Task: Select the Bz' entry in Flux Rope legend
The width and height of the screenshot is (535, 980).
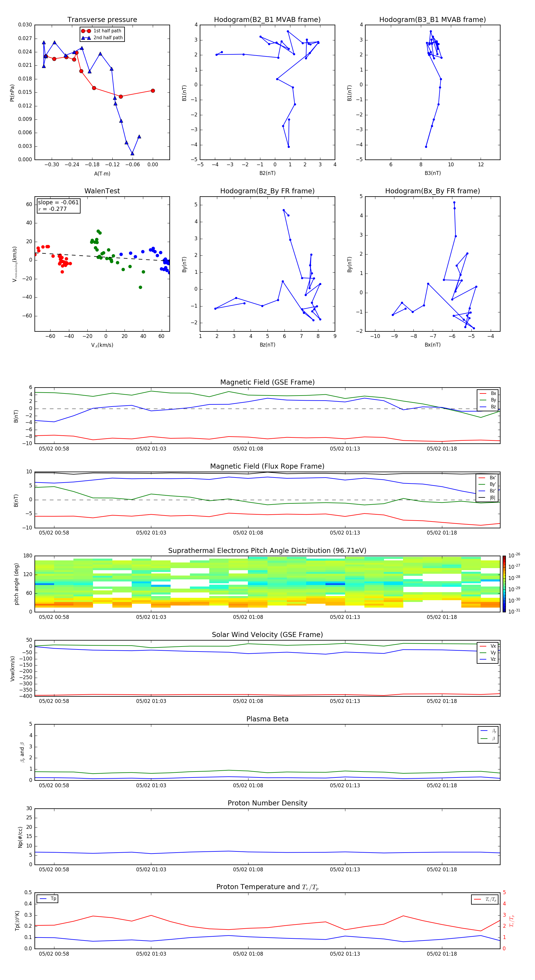Action: pyautogui.click(x=487, y=491)
